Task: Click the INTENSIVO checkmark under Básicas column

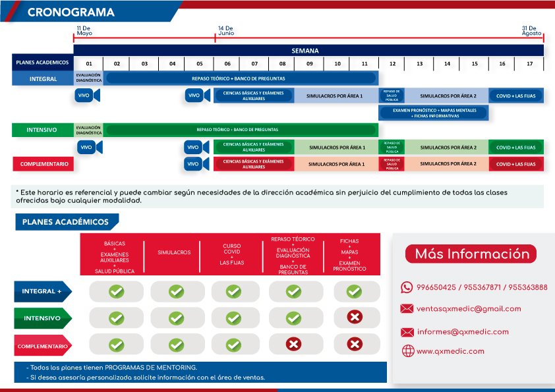Action: coord(117,318)
